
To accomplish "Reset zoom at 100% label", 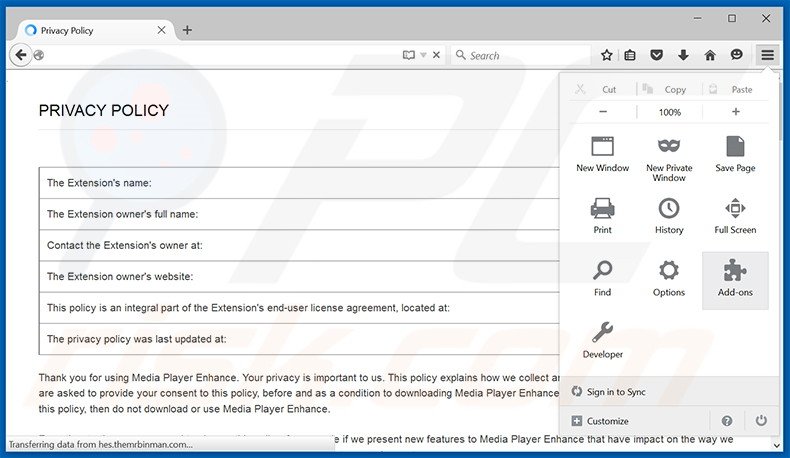I will pyautogui.click(x=670, y=112).
